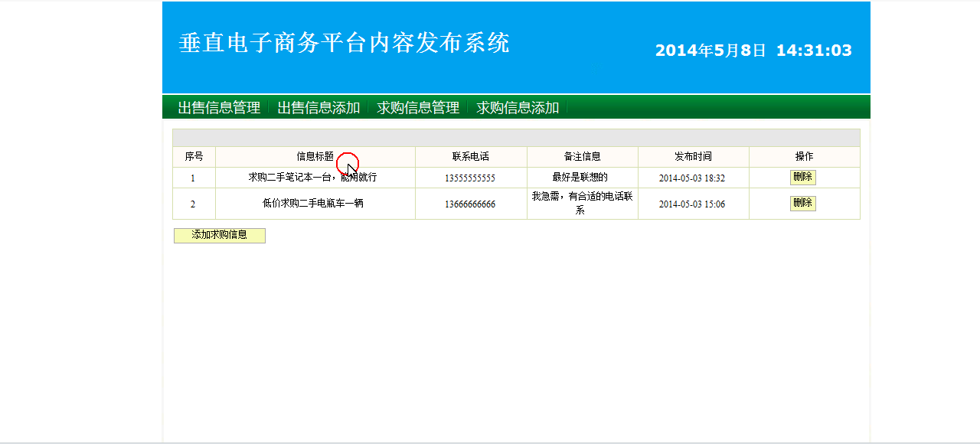Click the 备注信息 column header
This screenshot has width=980, height=444.
(583, 156)
